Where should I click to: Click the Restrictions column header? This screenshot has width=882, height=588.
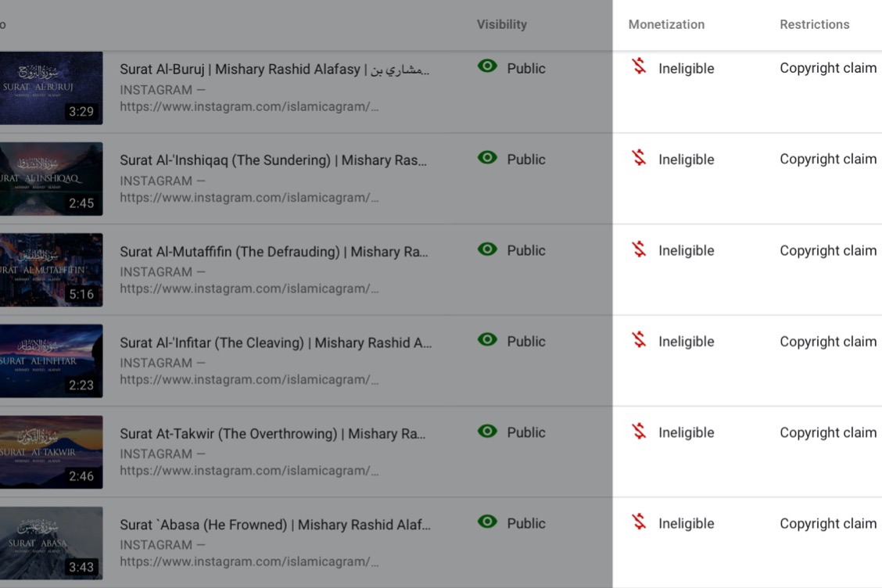(814, 24)
